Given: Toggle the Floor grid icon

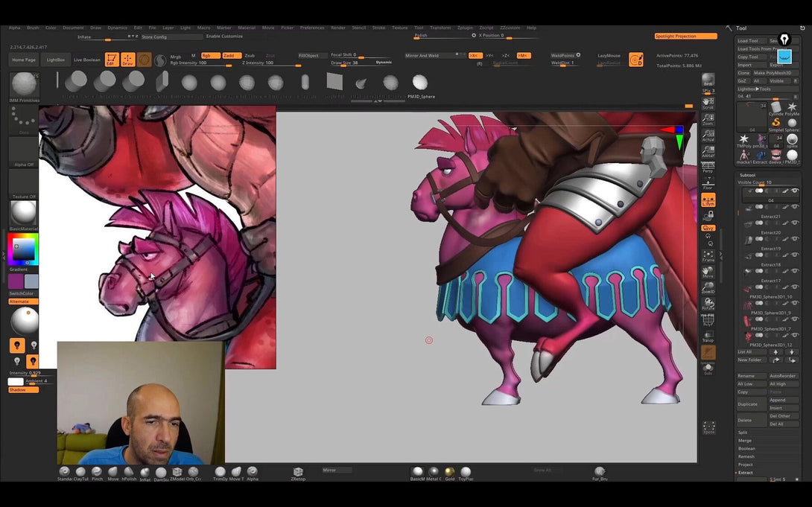Looking at the screenshot, I should [708, 183].
